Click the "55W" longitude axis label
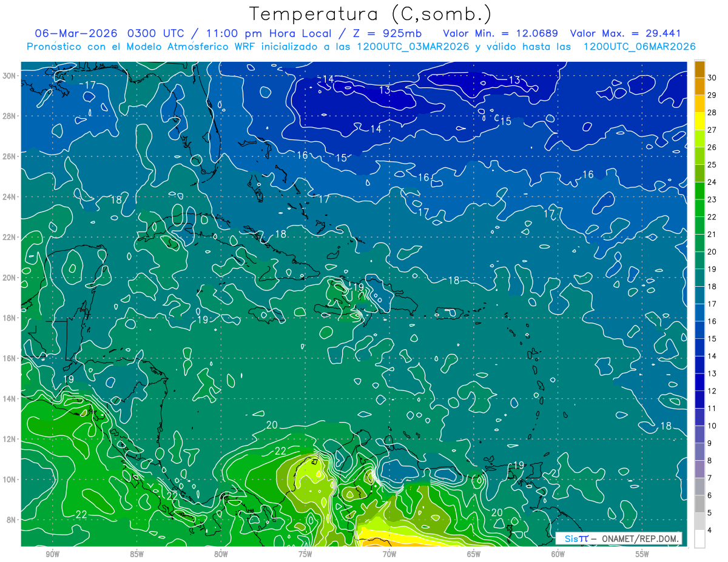728x562 pixels. click(x=642, y=554)
